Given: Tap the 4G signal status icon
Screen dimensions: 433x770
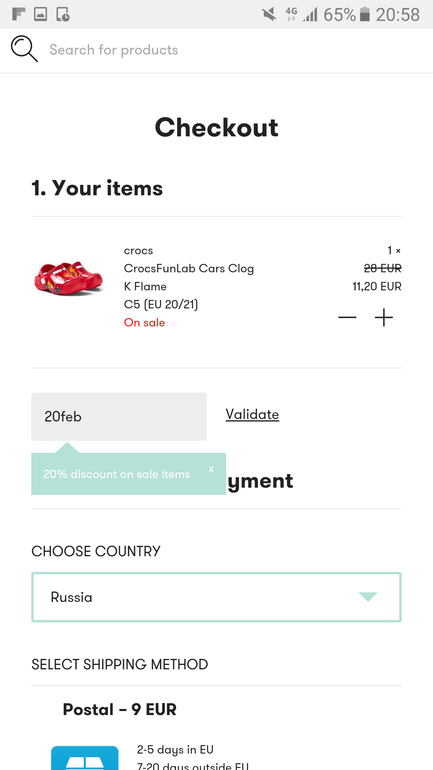Looking at the screenshot, I should click(x=291, y=14).
